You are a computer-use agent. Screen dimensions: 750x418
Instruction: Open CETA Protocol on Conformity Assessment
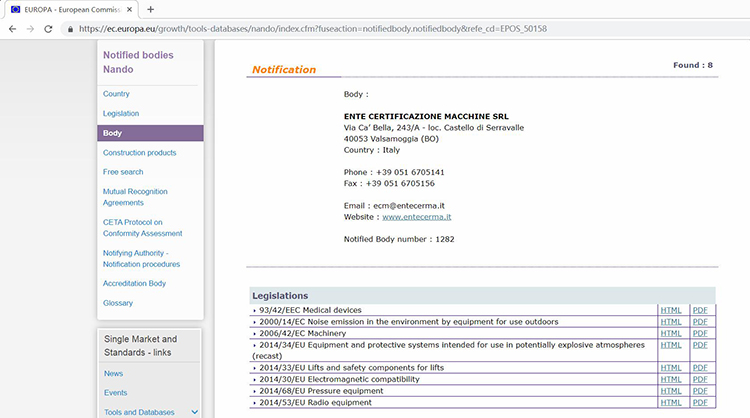click(x=143, y=228)
